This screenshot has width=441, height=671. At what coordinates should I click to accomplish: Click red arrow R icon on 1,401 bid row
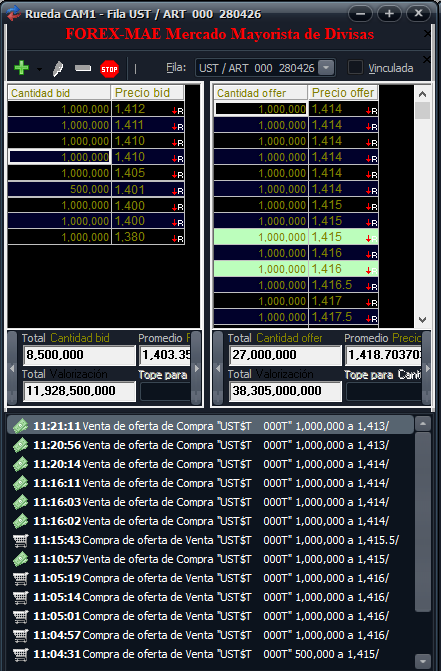point(178,191)
